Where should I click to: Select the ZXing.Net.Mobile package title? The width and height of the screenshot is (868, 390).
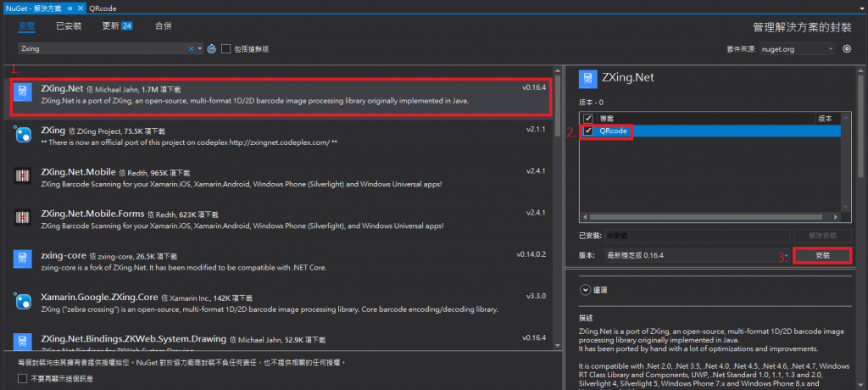pos(78,172)
